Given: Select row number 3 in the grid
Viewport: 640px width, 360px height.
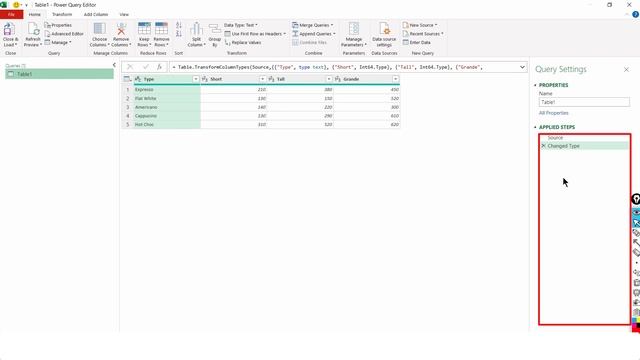Looking at the screenshot, I should pos(127,107).
